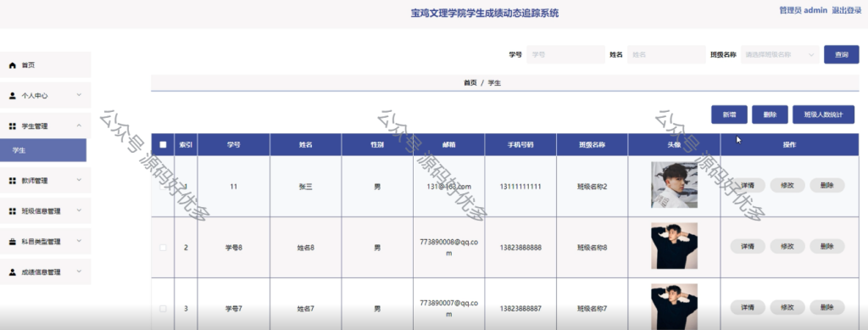Screen dimensions: 868x330
Task: Open the 班级名称 dropdown selector
Action: coord(780,55)
